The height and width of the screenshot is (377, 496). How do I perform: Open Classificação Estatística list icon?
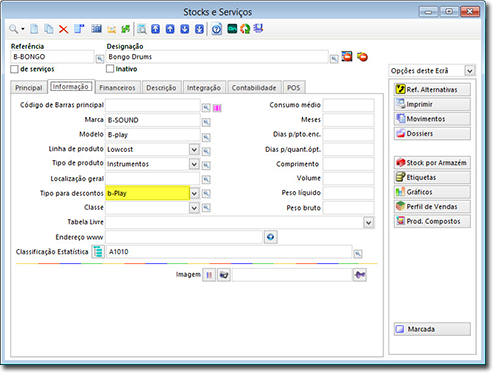(98, 252)
